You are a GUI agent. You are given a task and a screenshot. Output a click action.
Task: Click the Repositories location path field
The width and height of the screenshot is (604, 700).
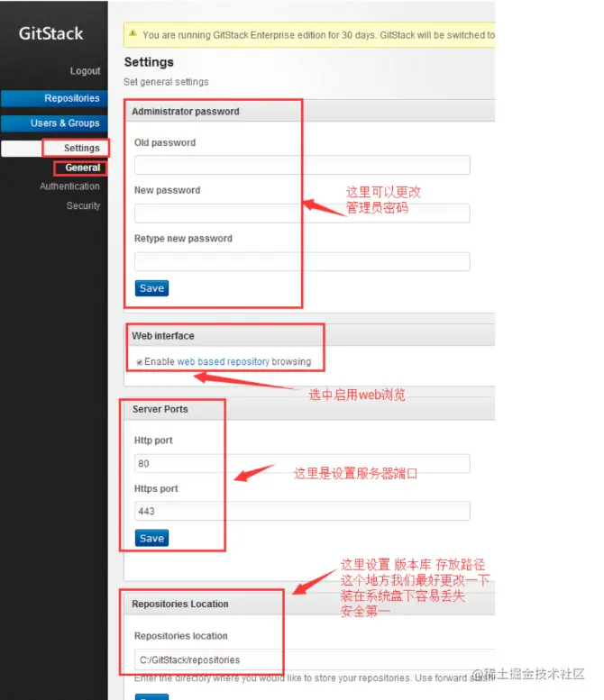pos(315,659)
